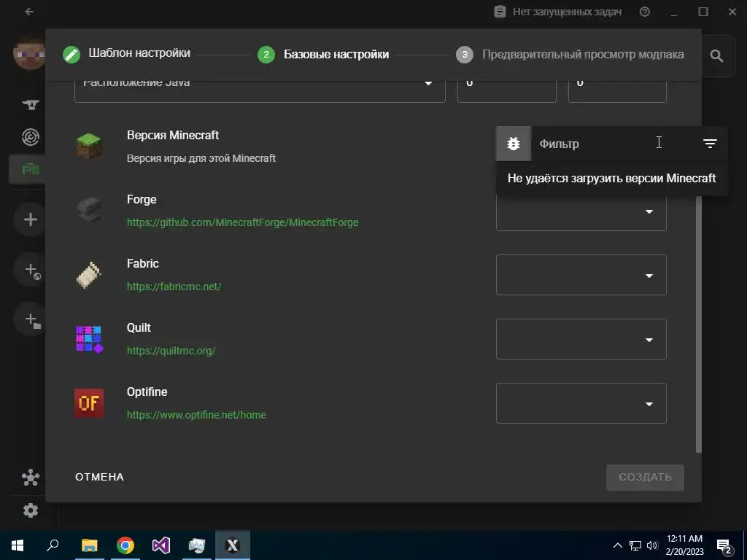Open the notification center icon

tap(724, 546)
